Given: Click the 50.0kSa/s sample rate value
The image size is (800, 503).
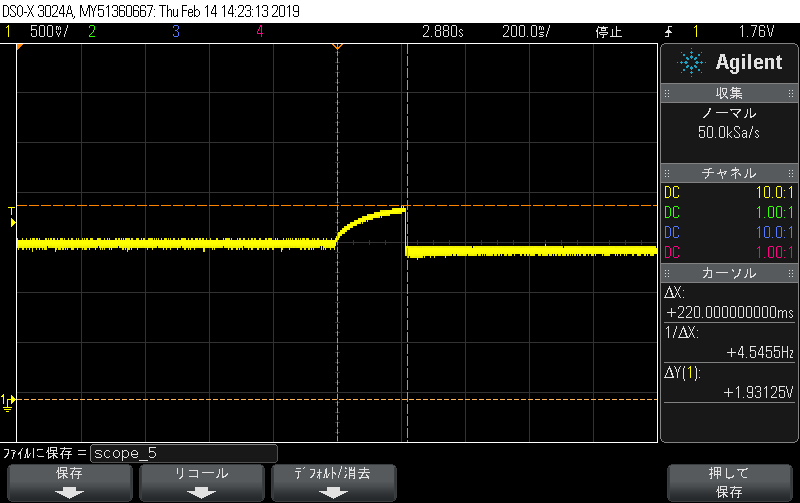Looking at the screenshot, I should pyautogui.click(x=729, y=133).
